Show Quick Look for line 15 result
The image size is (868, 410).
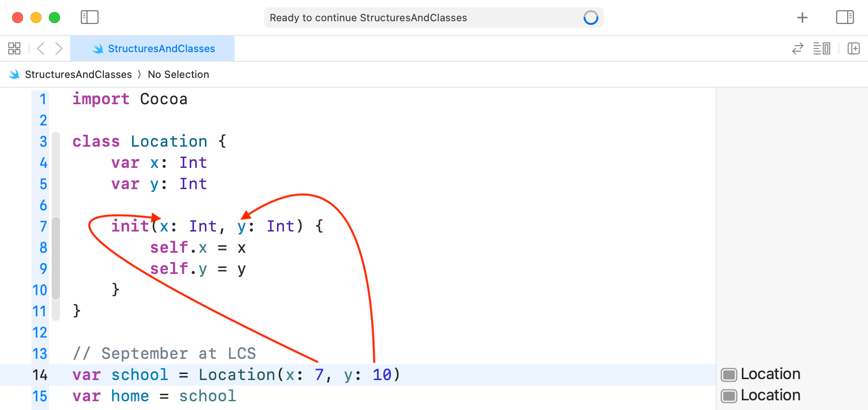pyautogui.click(x=729, y=396)
